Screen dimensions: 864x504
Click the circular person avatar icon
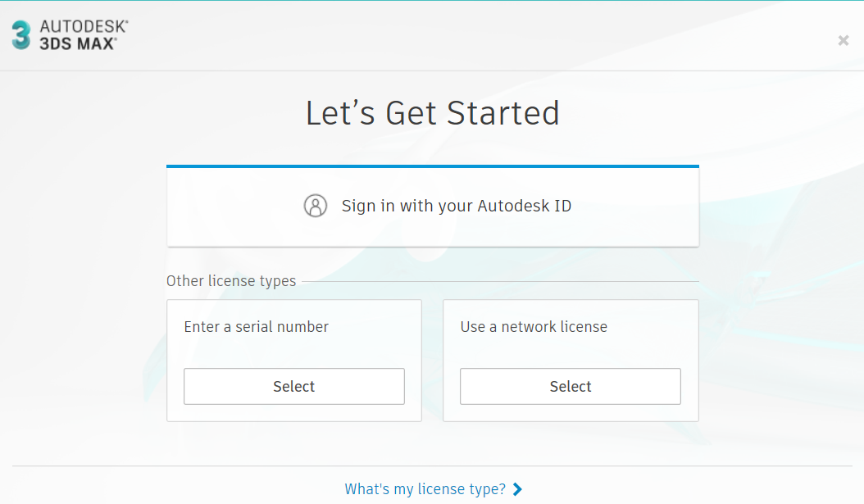[x=316, y=206]
